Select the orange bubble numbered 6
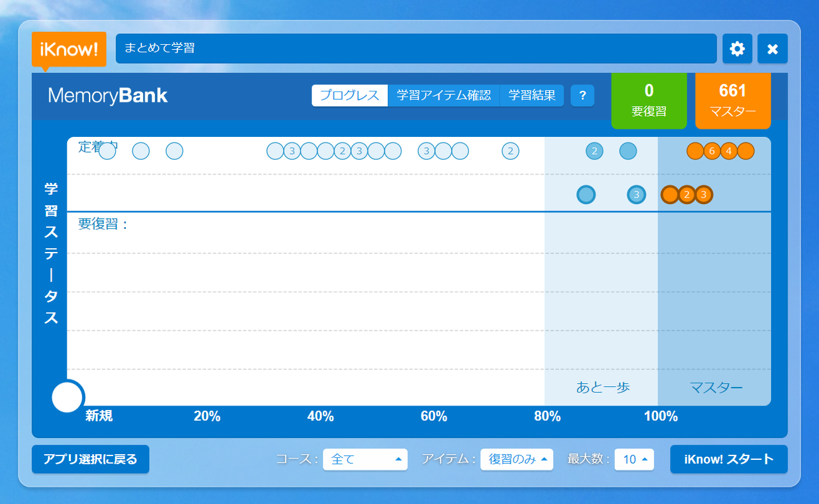Image resolution: width=819 pixels, height=504 pixels. pos(712,151)
